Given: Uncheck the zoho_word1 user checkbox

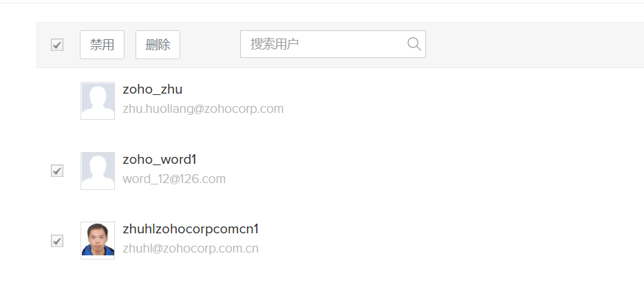Looking at the screenshot, I should (57, 171).
